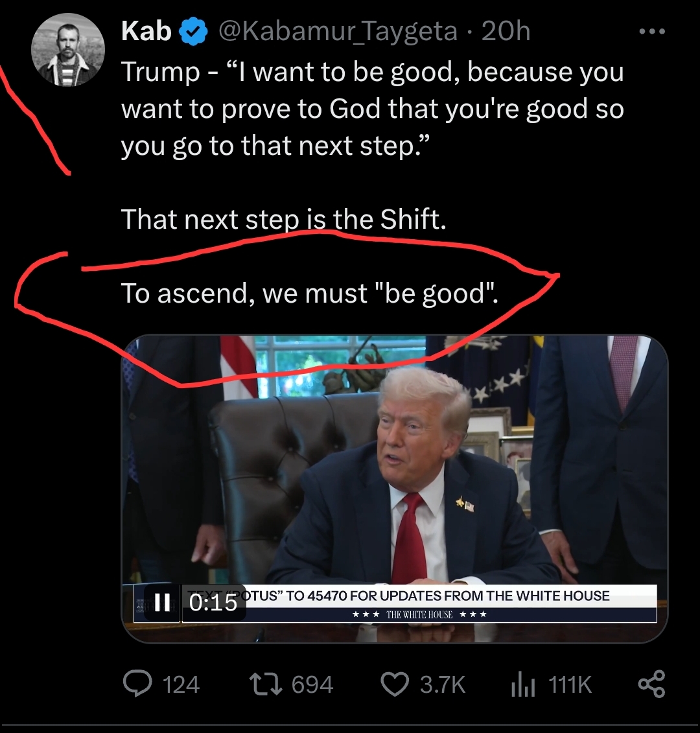Viewport: 700px width, 733px height.
Task: Click the 20h timestamp
Action: pyautogui.click(x=506, y=32)
